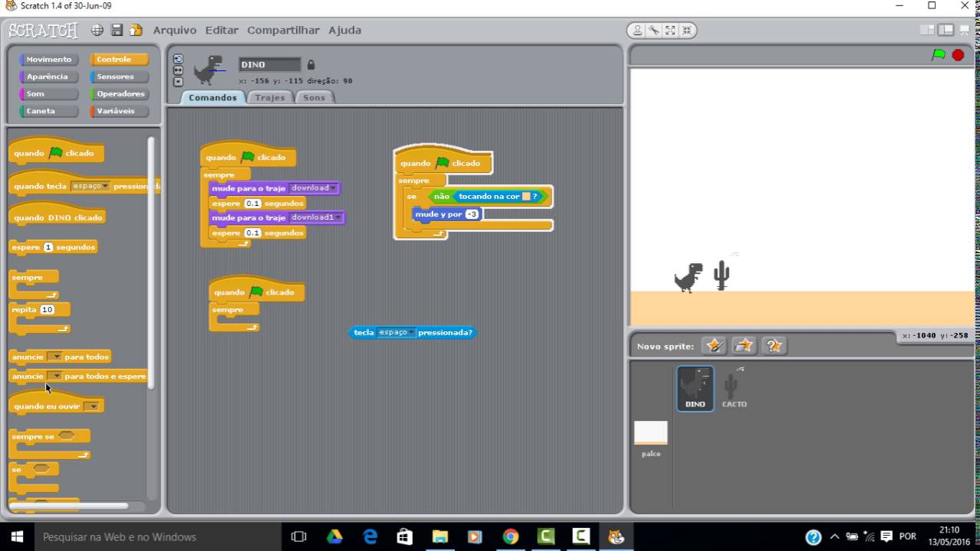Screen dimensions: 980x551
Task: Select the Movimento block category
Action: [x=48, y=59]
